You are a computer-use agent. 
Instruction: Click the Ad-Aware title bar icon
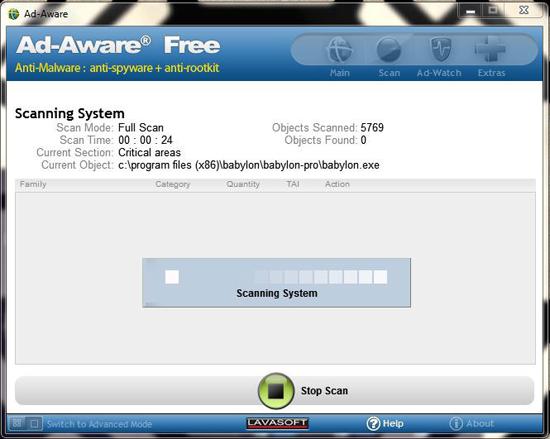pos(13,14)
